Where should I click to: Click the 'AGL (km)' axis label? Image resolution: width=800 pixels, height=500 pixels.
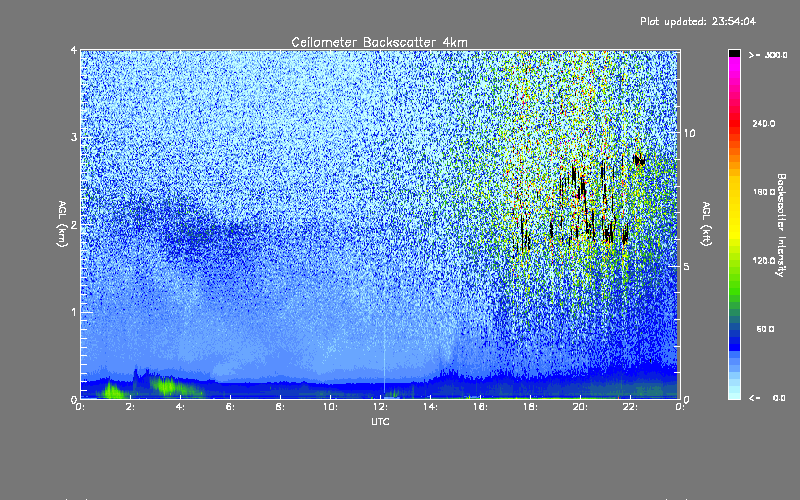tap(63, 224)
